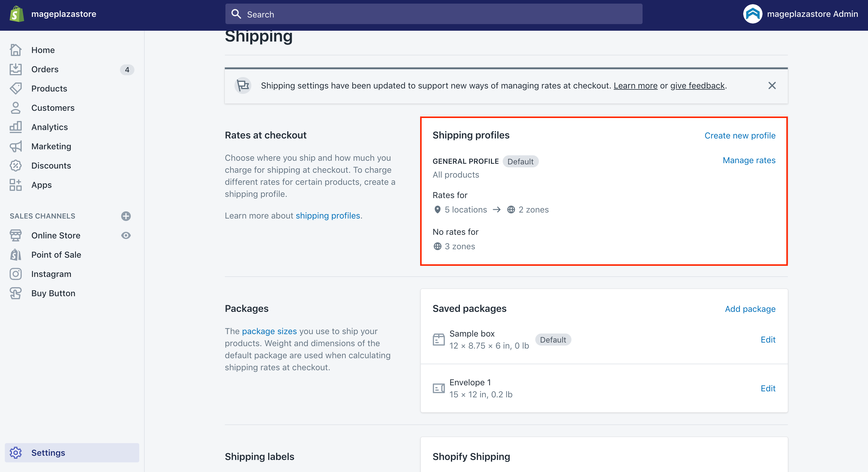Click inside the Search field

[x=371, y=14]
